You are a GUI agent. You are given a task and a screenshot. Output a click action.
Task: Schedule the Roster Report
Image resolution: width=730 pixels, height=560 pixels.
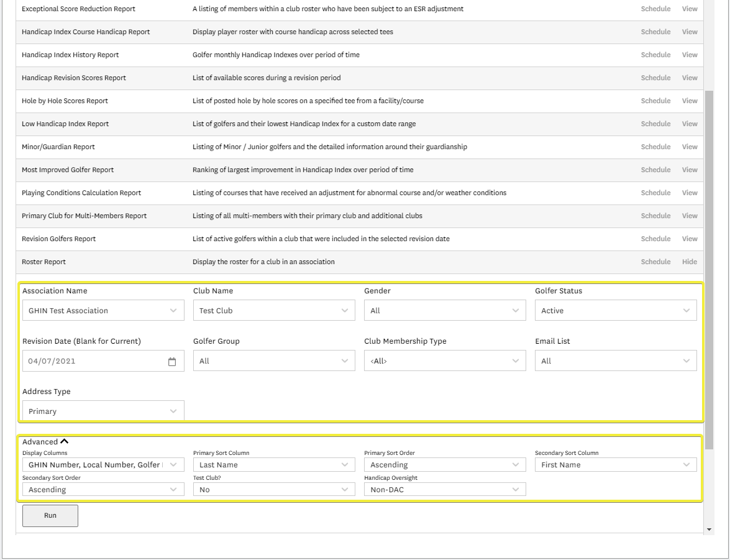click(x=655, y=262)
